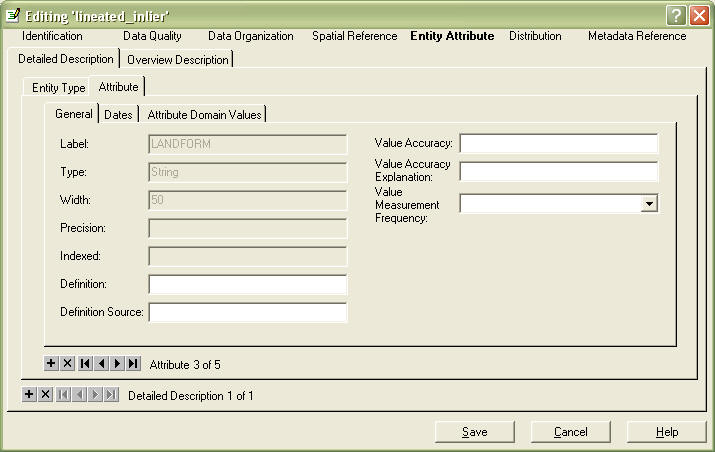Open the Data Quality section

152,36
